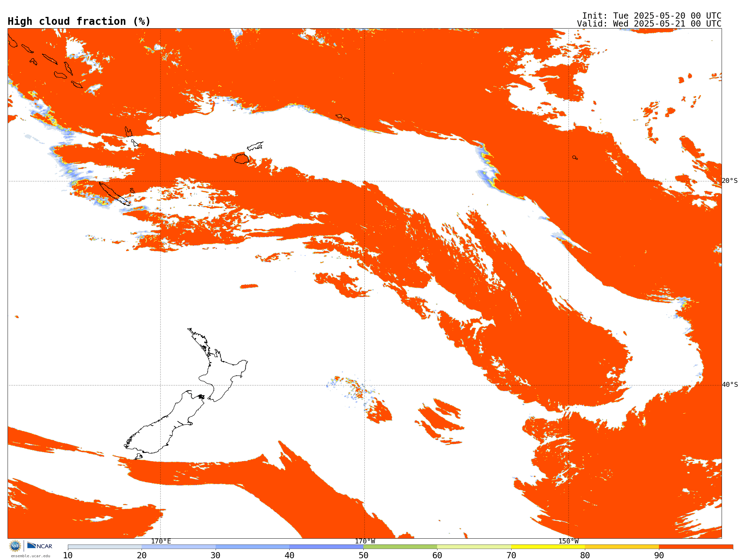Click the 90+ orange-red colorbar segment
744x560 pixels.
coord(696,547)
